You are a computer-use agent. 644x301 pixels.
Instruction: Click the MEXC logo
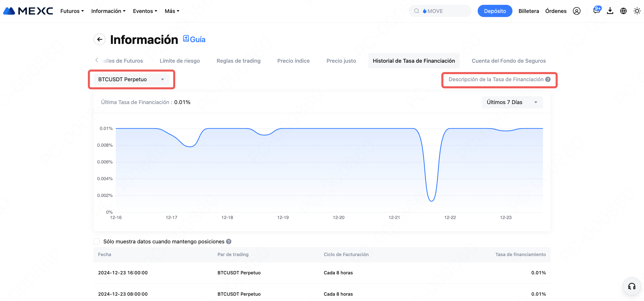pos(28,11)
